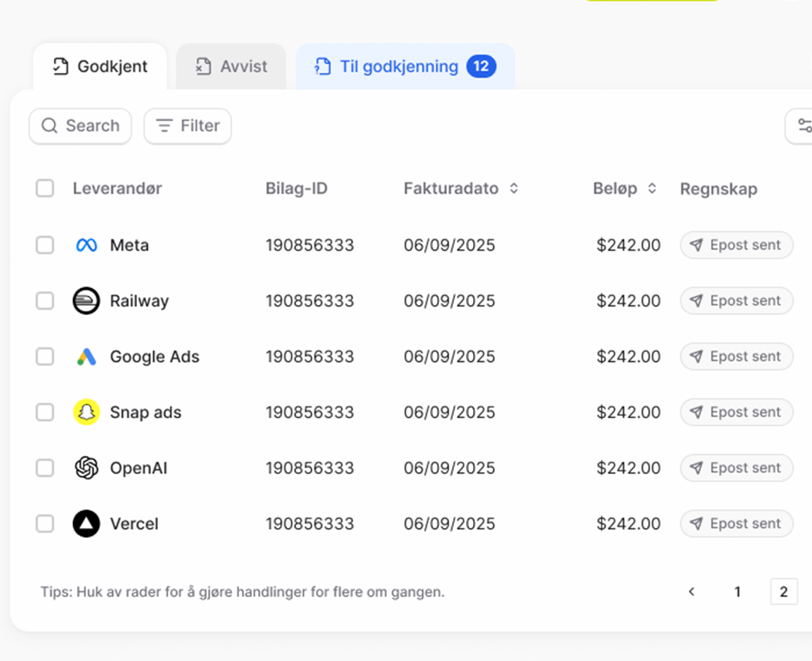
Task: Click the OpenAI logo icon
Action: 86,468
